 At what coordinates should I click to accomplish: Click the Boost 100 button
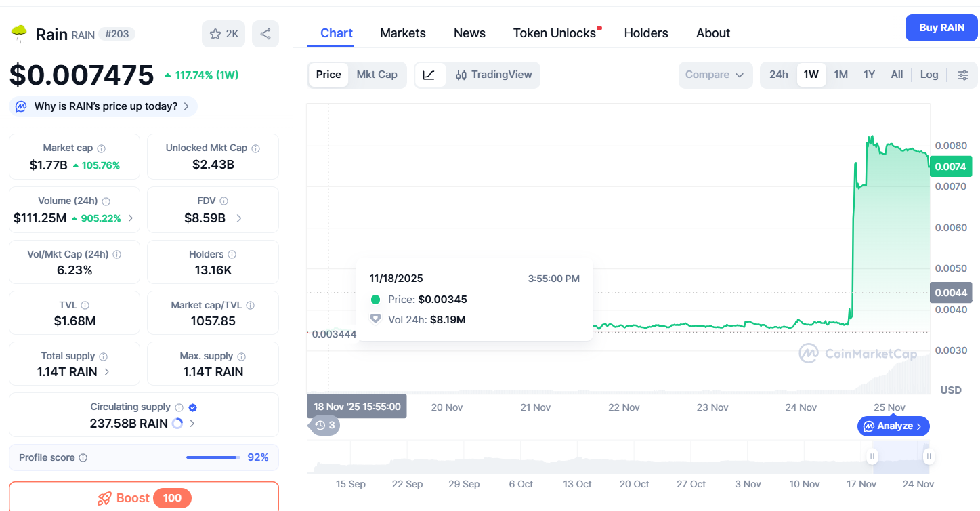pyautogui.click(x=144, y=498)
